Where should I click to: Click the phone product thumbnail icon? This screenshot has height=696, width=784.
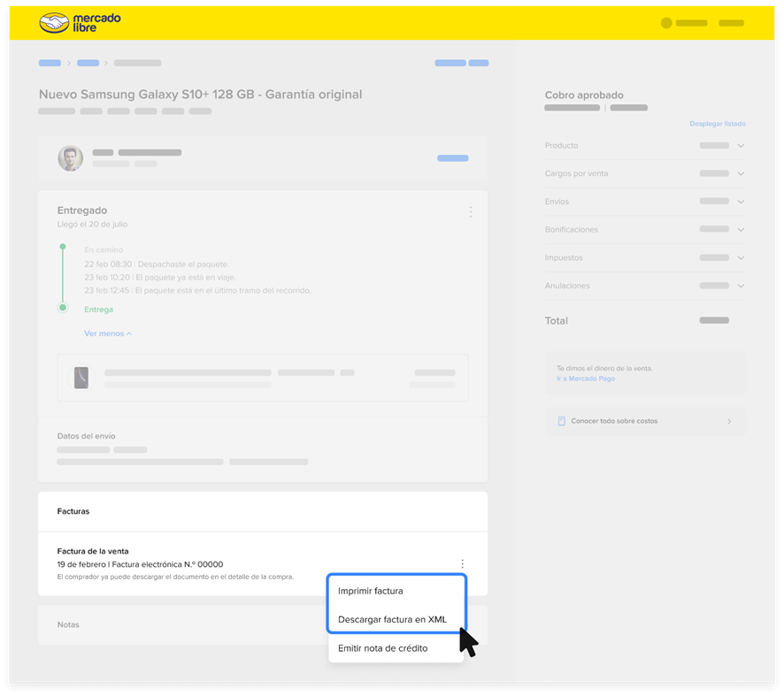point(81,378)
